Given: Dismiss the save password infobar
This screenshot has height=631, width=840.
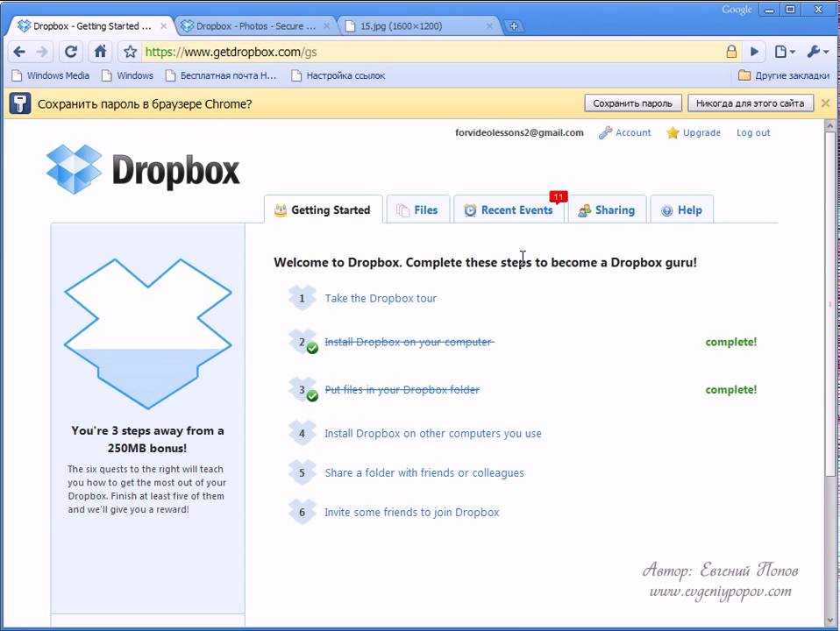Looking at the screenshot, I should (x=826, y=103).
